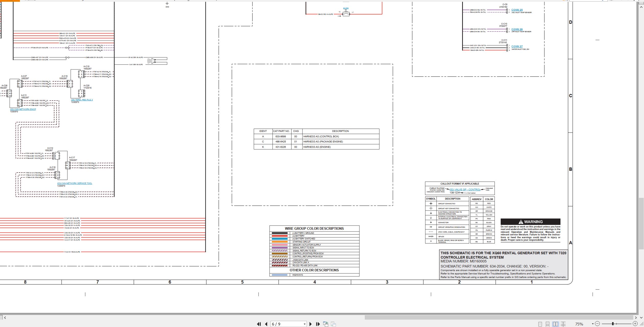Open page number dropdown showing 6 / 9

(x=305, y=324)
